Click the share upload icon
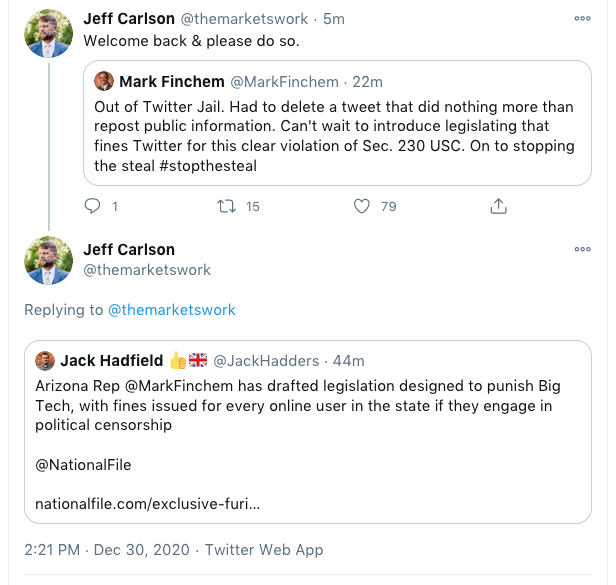Viewport: 616px width, 585px height. (497, 206)
